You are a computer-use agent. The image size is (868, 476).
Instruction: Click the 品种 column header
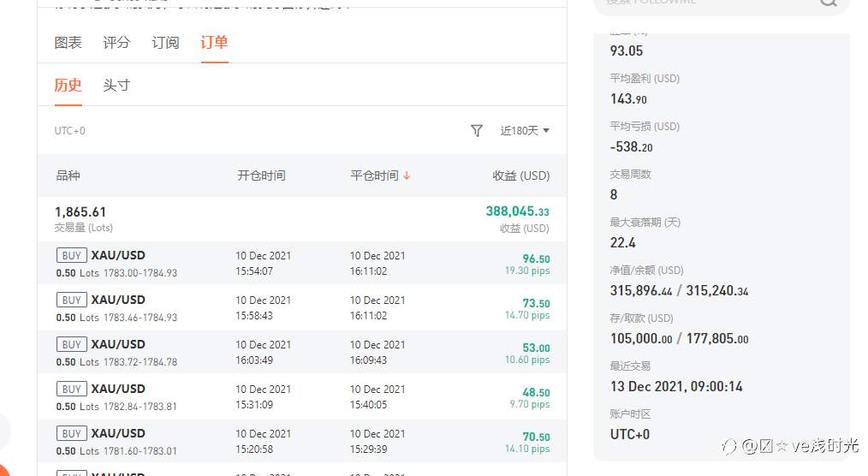click(x=68, y=176)
